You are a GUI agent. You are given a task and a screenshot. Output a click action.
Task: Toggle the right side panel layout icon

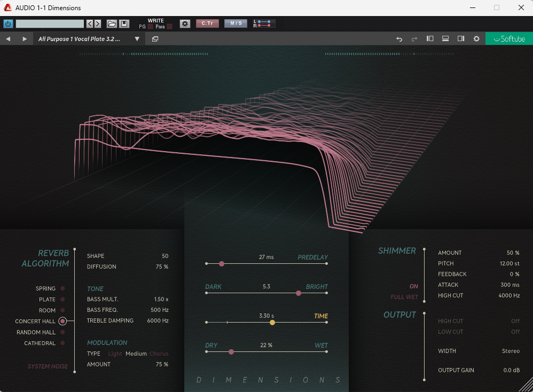[461, 39]
